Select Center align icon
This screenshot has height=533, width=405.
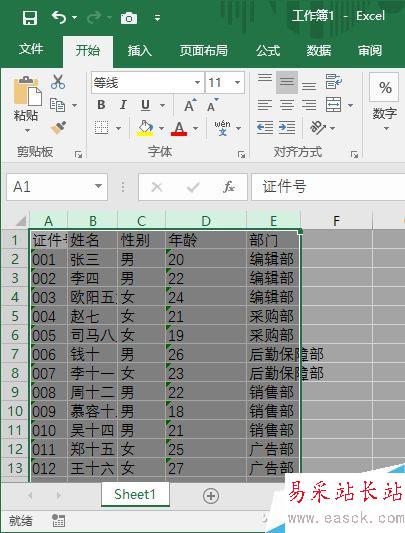[287, 105]
